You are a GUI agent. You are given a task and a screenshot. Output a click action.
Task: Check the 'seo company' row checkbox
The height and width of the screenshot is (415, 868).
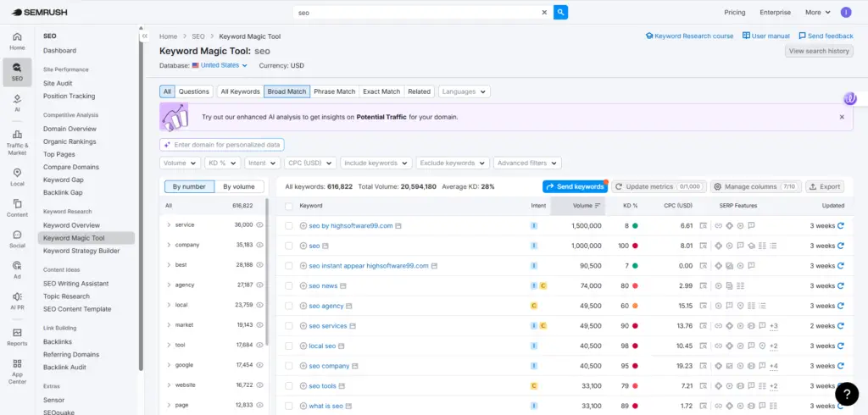coord(288,366)
